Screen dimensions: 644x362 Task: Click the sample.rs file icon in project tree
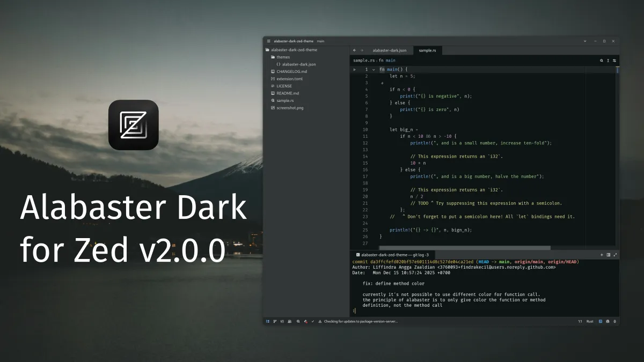coord(273,100)
